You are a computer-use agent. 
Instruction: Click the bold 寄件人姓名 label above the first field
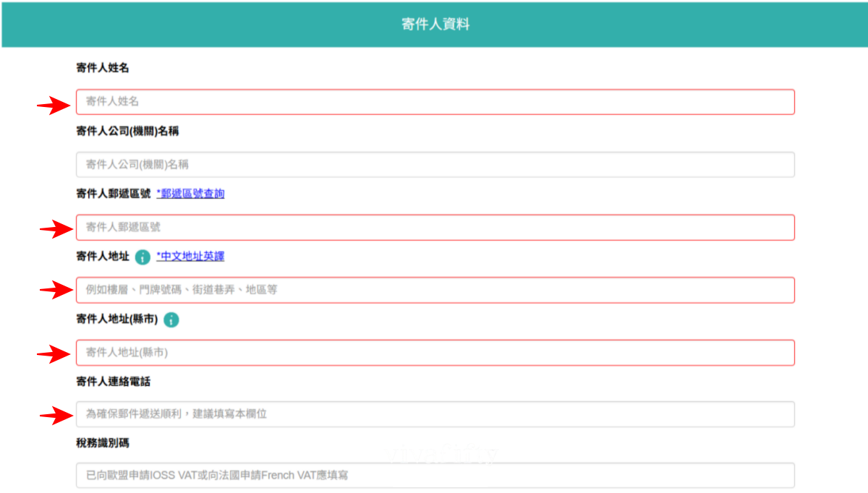click(102, 68)
